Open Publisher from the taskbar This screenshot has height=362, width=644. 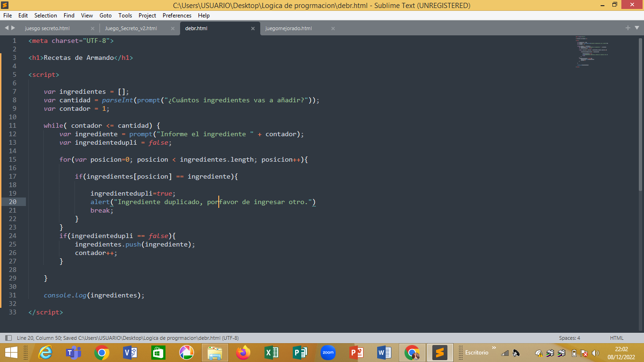coord(300,353)
